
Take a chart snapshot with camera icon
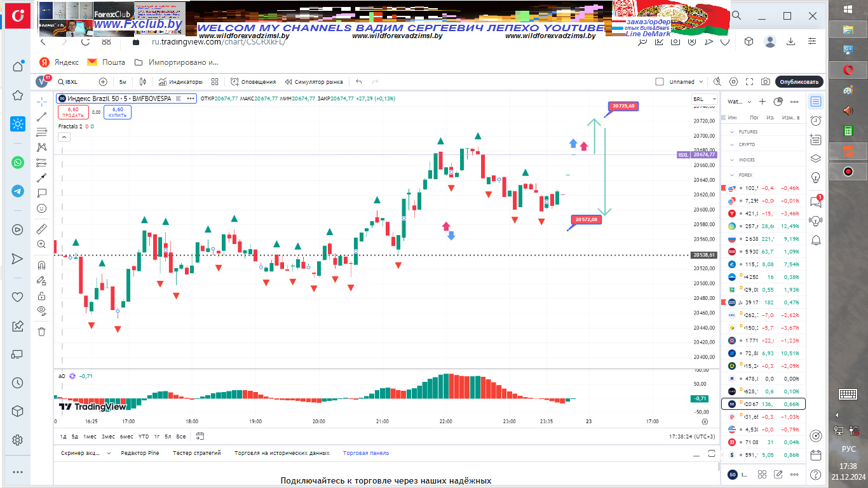pyautogui.click(x=766, y=82)
